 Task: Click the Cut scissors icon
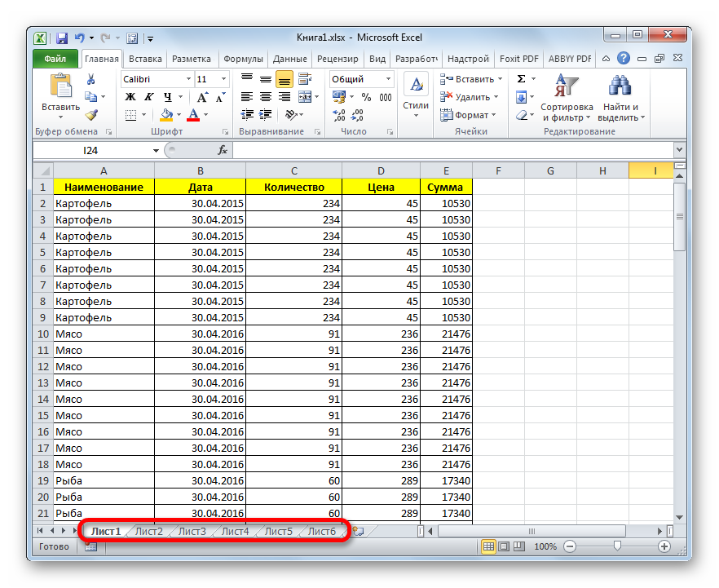click(91, 79)
